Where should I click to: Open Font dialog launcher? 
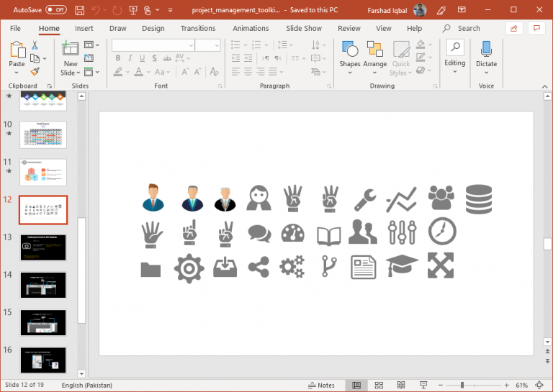pos(220,86)
